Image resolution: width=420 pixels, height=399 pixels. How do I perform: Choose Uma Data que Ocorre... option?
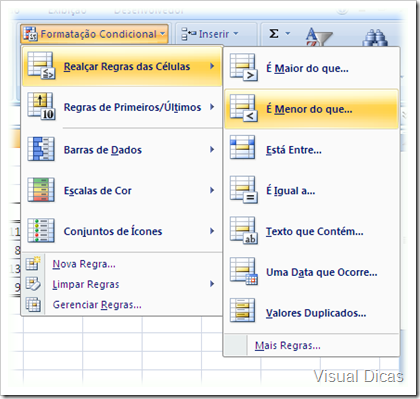(x=322, y=272)
